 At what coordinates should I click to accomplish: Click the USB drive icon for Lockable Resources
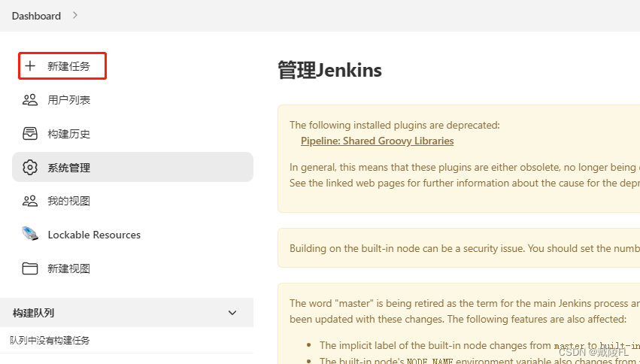tap(30, 234)
